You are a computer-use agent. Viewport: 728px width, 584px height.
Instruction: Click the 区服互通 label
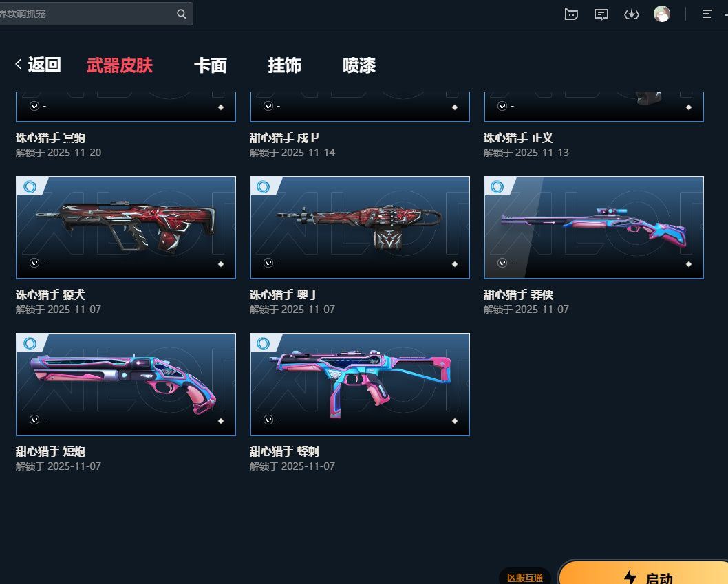click(525, 578)
